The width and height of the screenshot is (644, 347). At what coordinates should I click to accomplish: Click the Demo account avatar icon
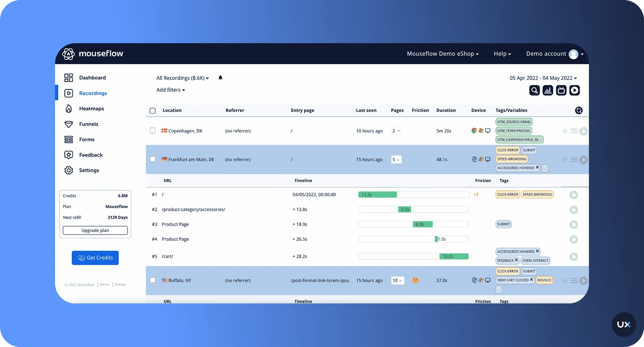574,54
